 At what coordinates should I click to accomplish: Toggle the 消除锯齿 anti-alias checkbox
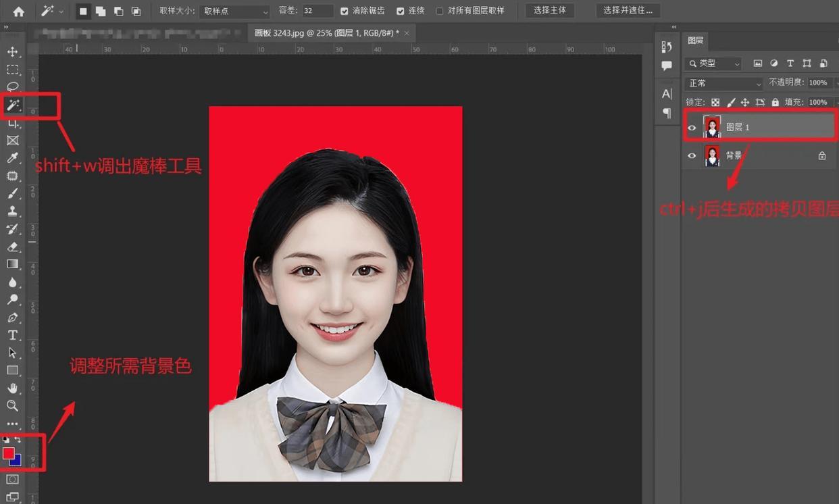pos(345,11)
